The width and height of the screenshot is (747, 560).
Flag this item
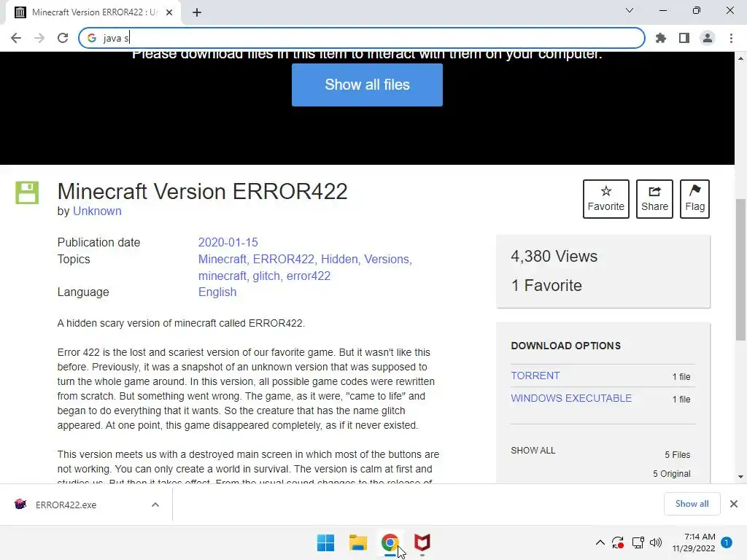pos(694,199)
